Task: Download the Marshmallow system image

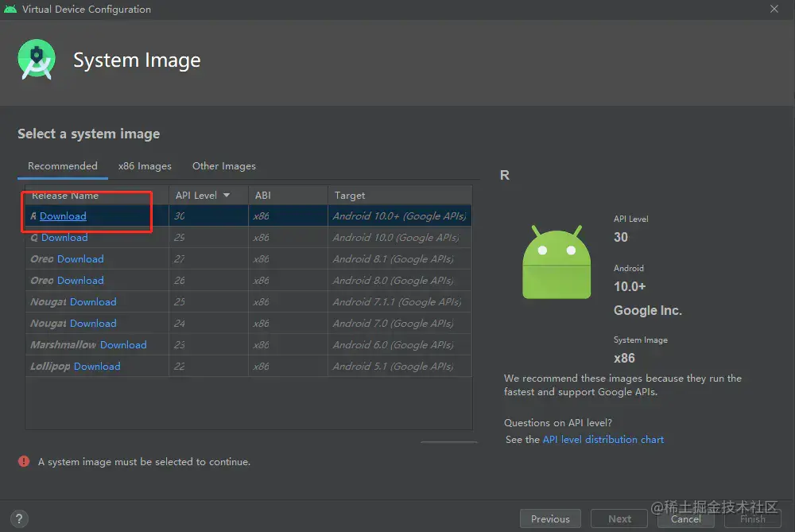Action: coord(123,345)
